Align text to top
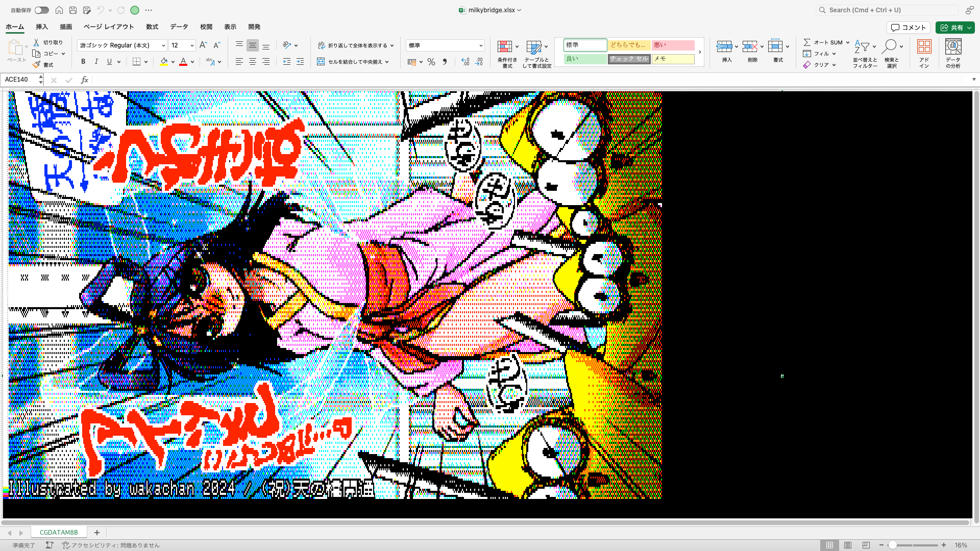Screen dimensions: 980x551 click(239, 45)
